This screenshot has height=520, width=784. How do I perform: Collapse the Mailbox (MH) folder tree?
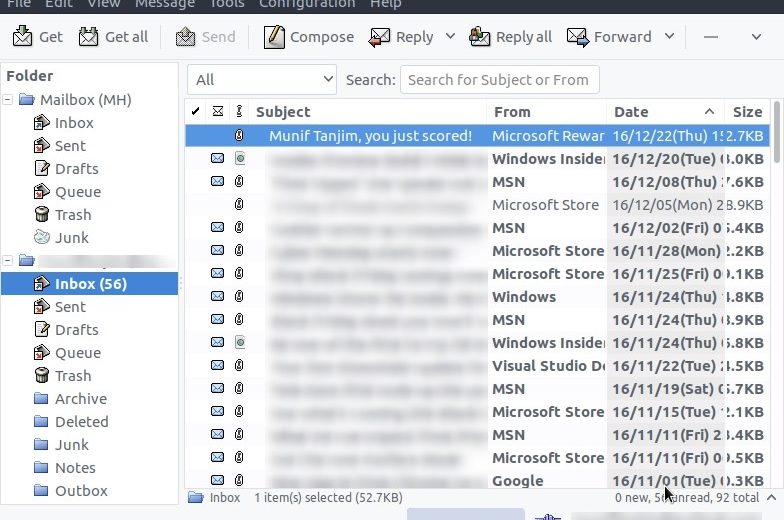click(x=8, y=100)
